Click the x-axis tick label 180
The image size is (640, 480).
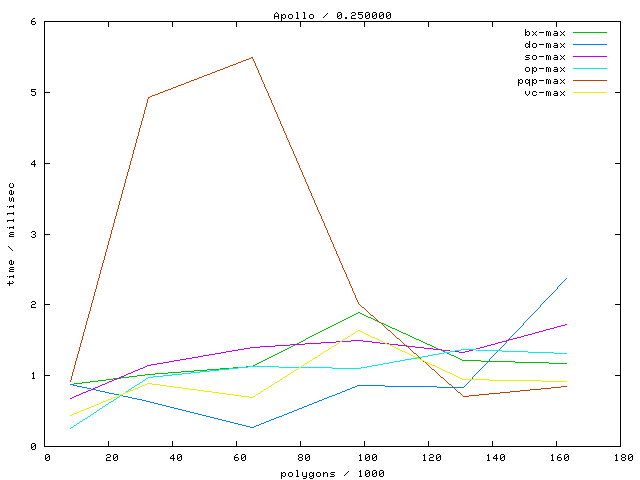622,458
